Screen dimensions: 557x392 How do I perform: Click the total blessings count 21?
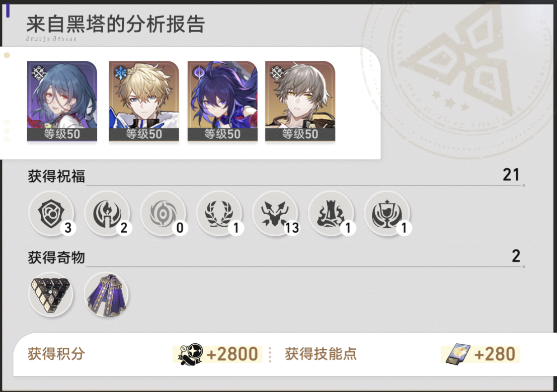click(x=511, y=174)
